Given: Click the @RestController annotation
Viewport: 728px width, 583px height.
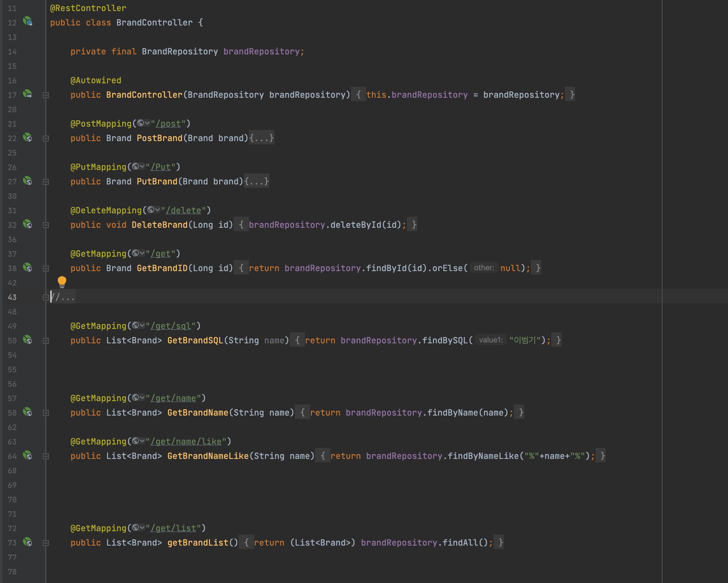Looking at the screenshot, I should [x=88, y=8].
